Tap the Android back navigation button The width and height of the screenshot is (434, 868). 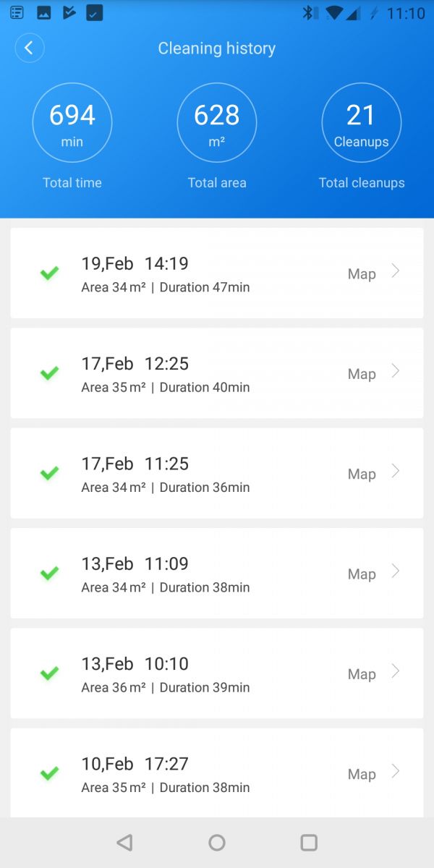point(124,842)
